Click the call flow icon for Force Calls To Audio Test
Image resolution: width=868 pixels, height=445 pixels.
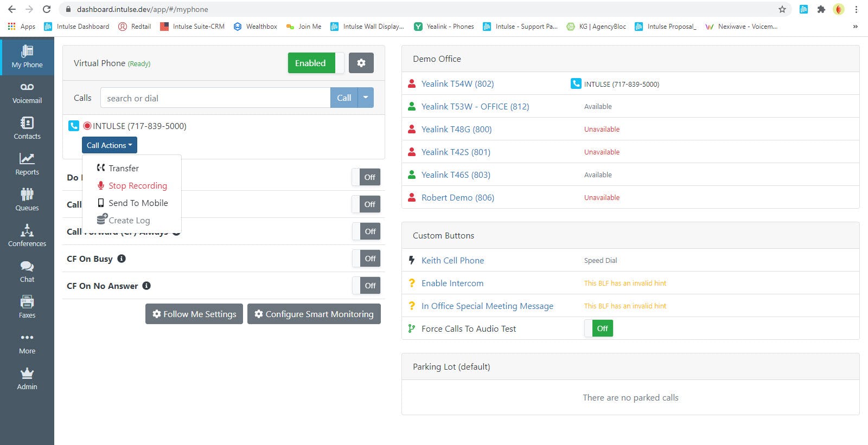[412, 328]
